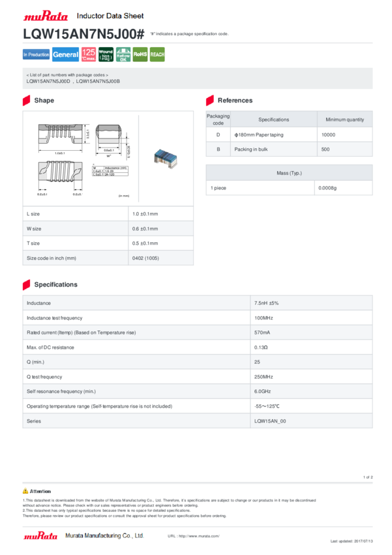Click the series value LQW15AN_00

270,421
